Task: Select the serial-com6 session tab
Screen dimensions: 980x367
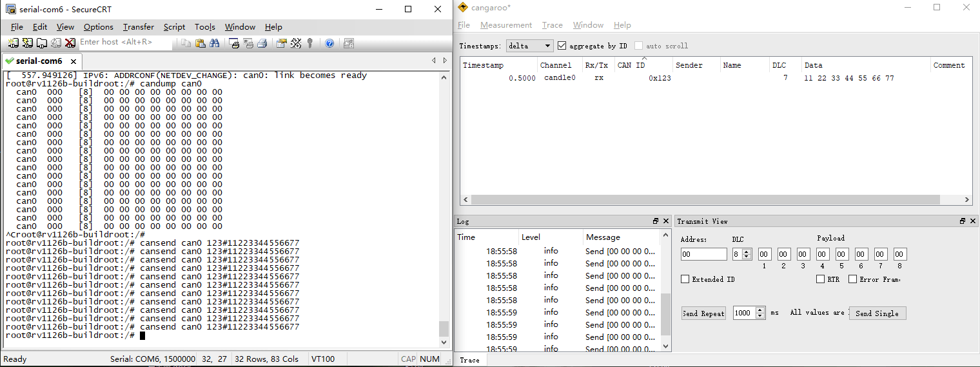Action: click(41, 61)
